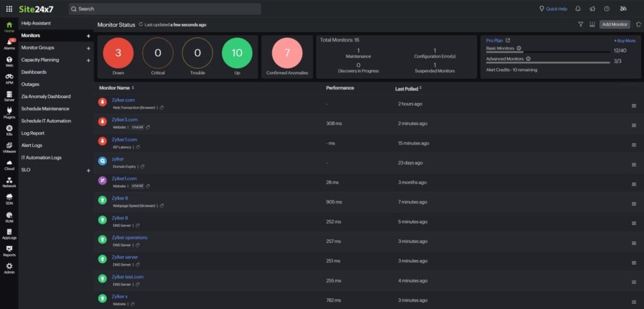
Task: Open the Zylker test.com monitor link
Action: click(128, 277)
